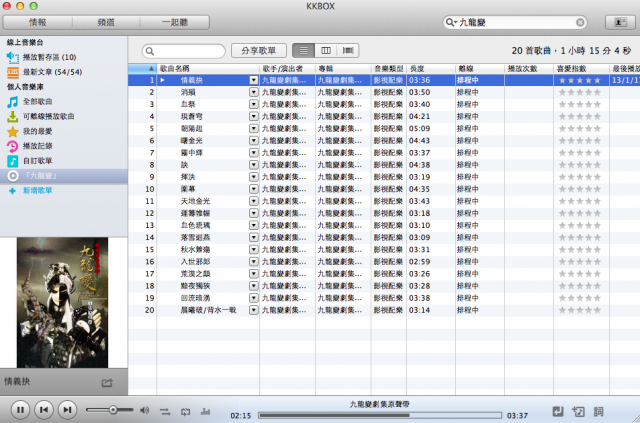Clear the 九龍變 search text
Image resolution: width=640 pixels, height=423 pixels.
tap(580, 22)
